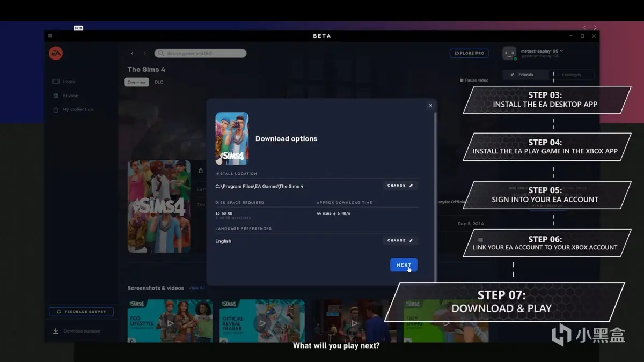Click the user profile avatar
The image size is (644, 362).
click(509, 53)
